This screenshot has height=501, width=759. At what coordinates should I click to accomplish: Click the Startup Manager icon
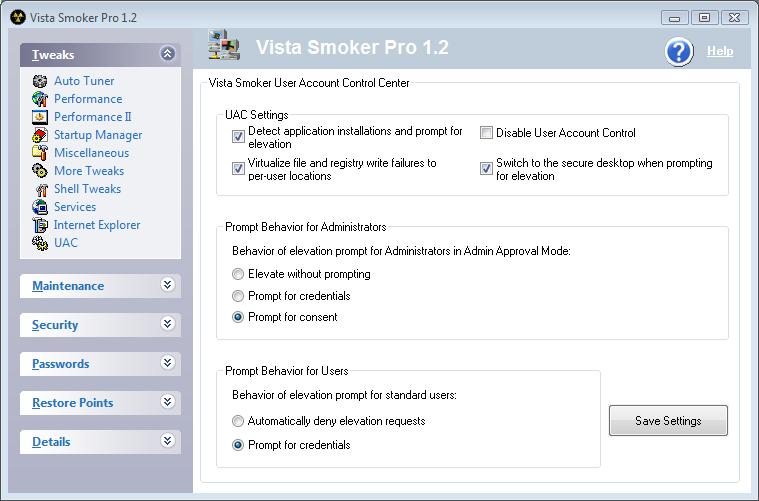click(40, 135)
